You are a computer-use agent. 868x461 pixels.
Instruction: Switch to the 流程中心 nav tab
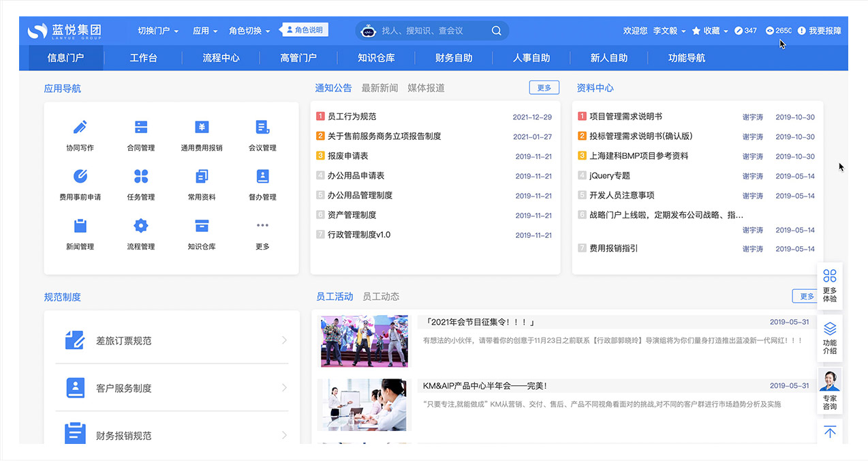point(221,58)
